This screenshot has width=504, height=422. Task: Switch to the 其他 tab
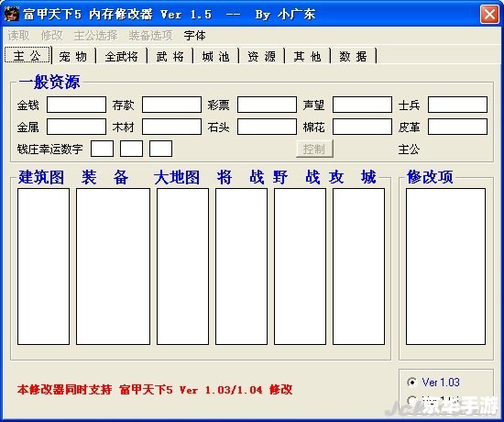(x=307, y=57)
